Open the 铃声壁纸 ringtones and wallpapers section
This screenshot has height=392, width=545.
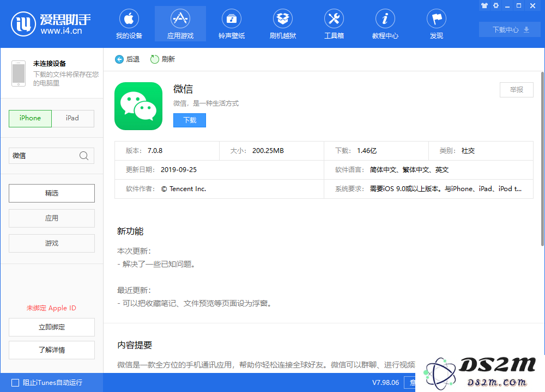point(232,24)
